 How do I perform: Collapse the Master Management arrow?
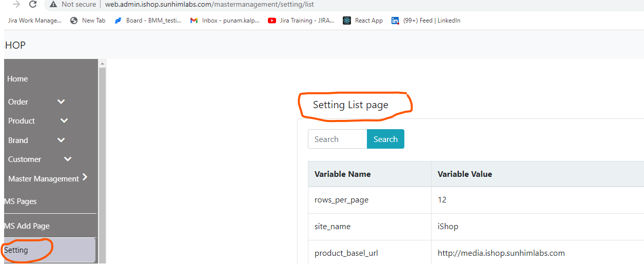(x=85, y=177)
